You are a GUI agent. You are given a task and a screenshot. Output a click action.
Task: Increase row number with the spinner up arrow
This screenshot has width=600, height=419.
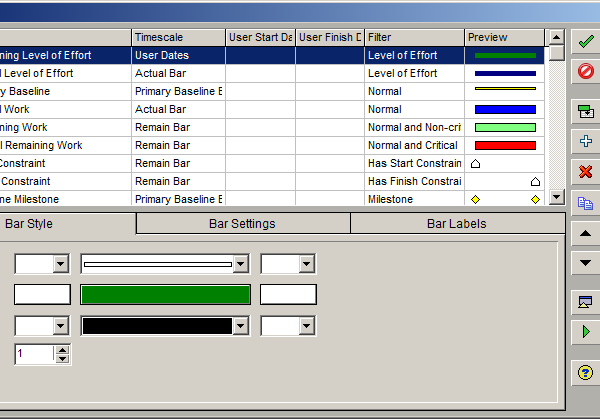click(62, 350)
